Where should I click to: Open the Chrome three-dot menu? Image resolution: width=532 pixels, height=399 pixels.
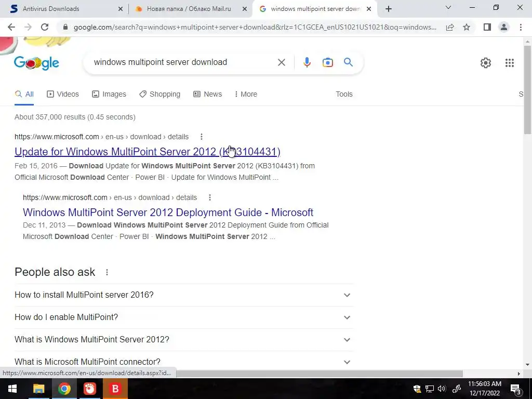521,27
